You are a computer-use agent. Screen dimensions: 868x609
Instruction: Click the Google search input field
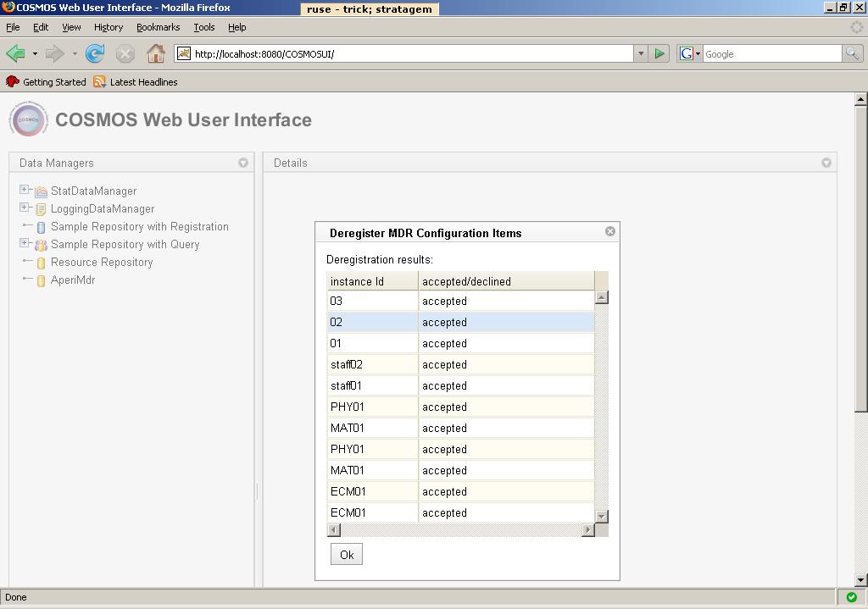[x=772, y=53]
